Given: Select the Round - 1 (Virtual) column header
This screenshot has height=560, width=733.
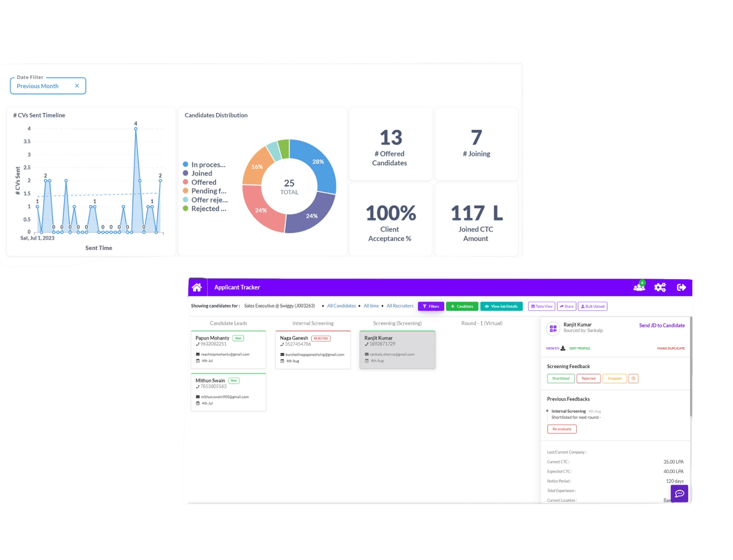Looking at the screenshot, I should tap(482, 323).
